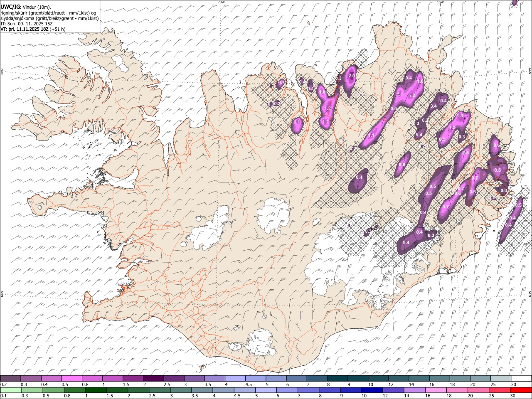
Task: Click the 'VT: þri. 11.11.2025 18Z' valid time
Action: (x=25, y=29)
